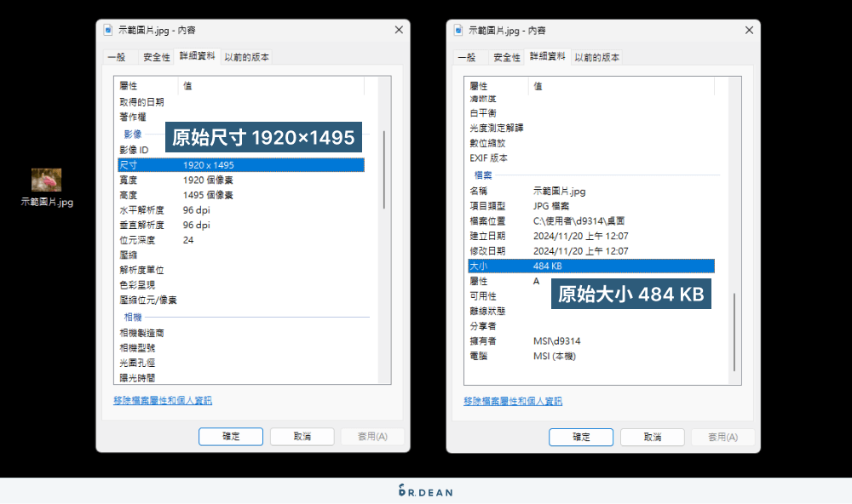
Task: Switch to the 一般 tab in left dialog
Action: 117,57
